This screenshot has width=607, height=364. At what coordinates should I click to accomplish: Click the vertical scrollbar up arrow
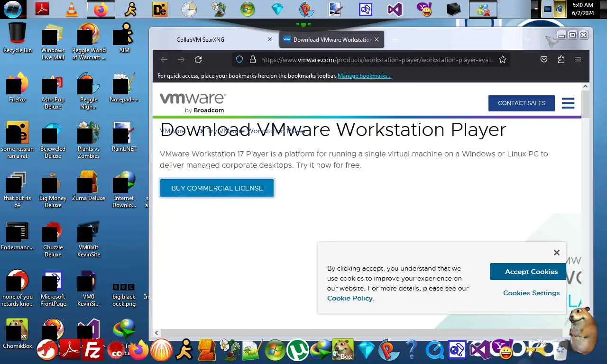click(585, 86)
